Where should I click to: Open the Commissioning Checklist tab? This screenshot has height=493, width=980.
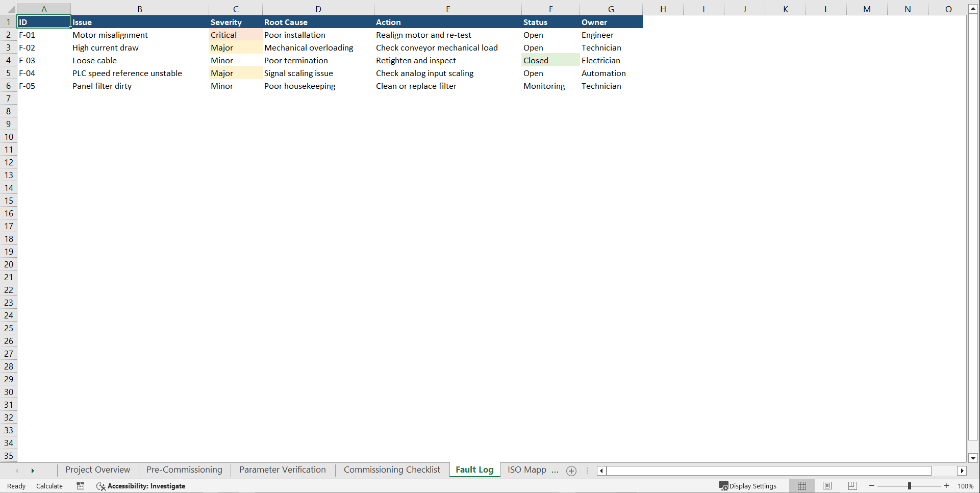coord(391,470)
